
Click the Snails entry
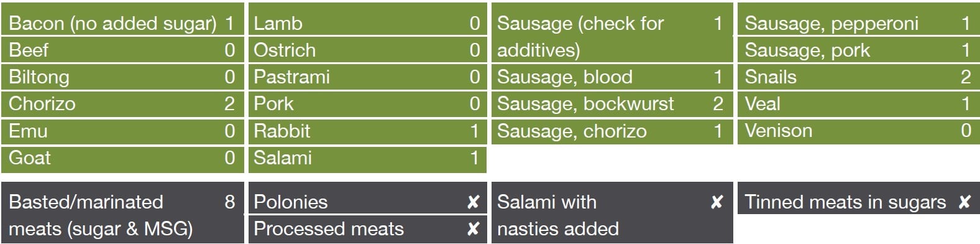coord(858,77)
